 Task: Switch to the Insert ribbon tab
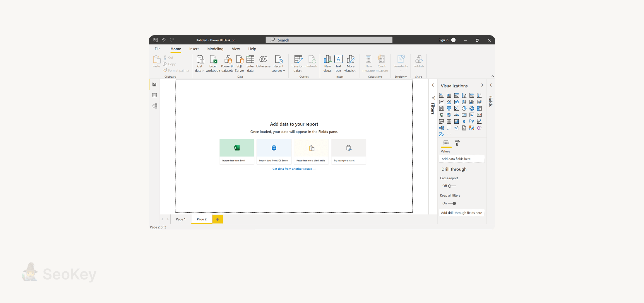(194, 49)
